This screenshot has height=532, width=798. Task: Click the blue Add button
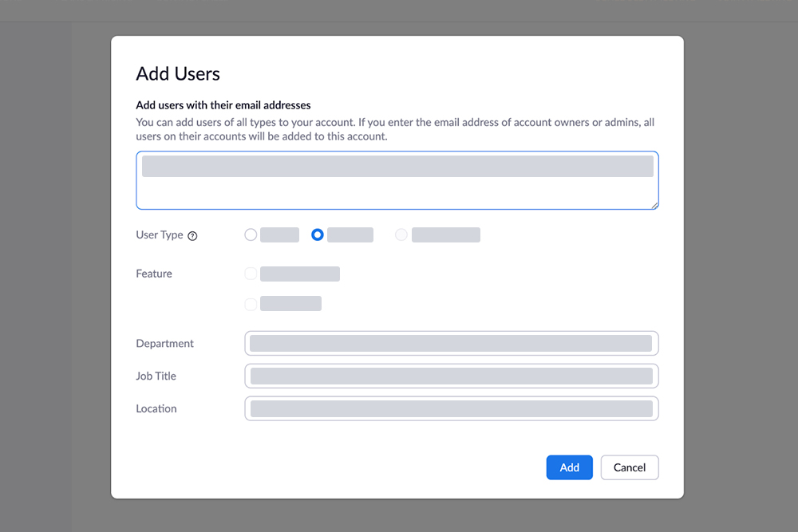tap(569, 467)
